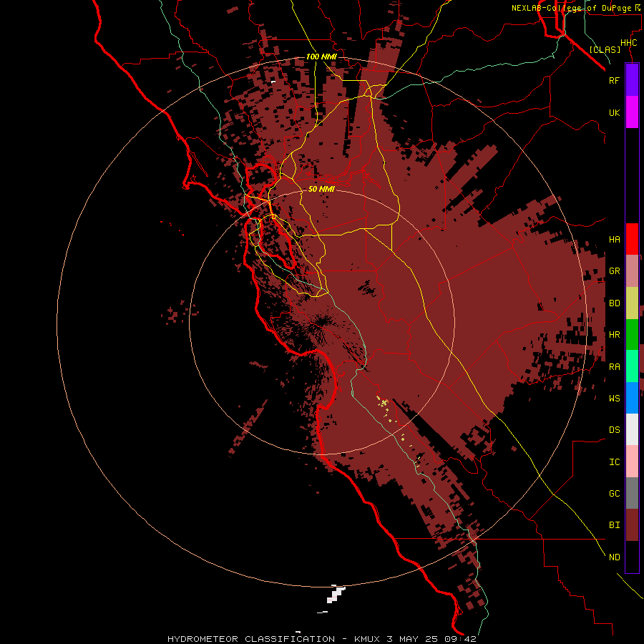This screenshot has height=644, width=644.
Task: Click the HA red legend swatch
Action: pyautogui.click(x=632, y=239)
